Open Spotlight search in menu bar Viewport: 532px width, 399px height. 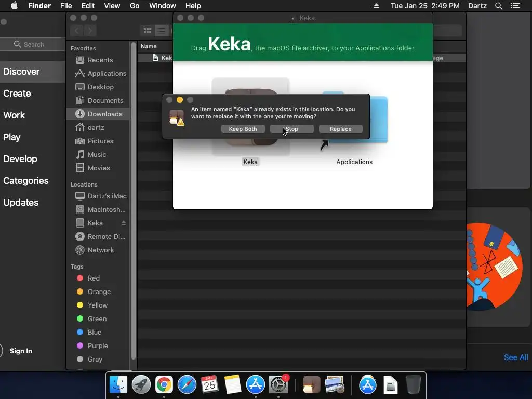(x=498, y=6)
